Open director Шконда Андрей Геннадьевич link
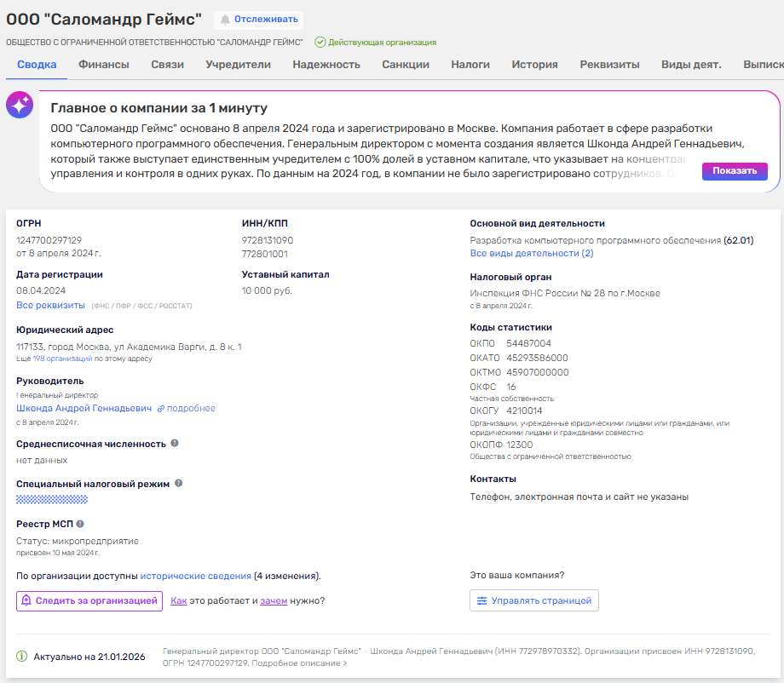The width and height of the screenshot is (784, 683). click(x=84, y=408)
